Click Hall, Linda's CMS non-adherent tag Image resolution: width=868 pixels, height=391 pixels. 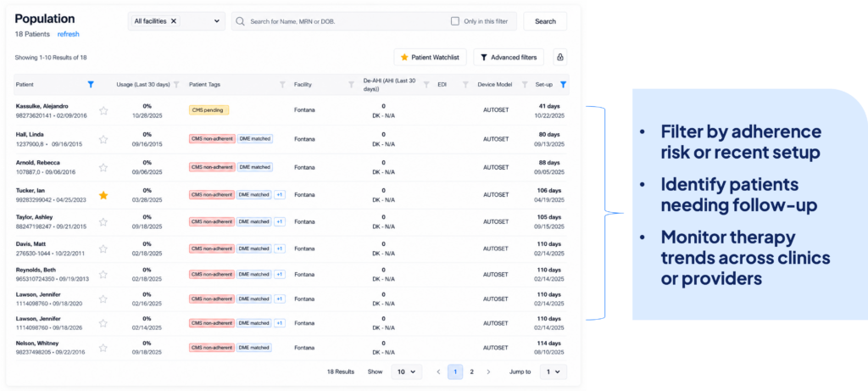pos(212,138)
